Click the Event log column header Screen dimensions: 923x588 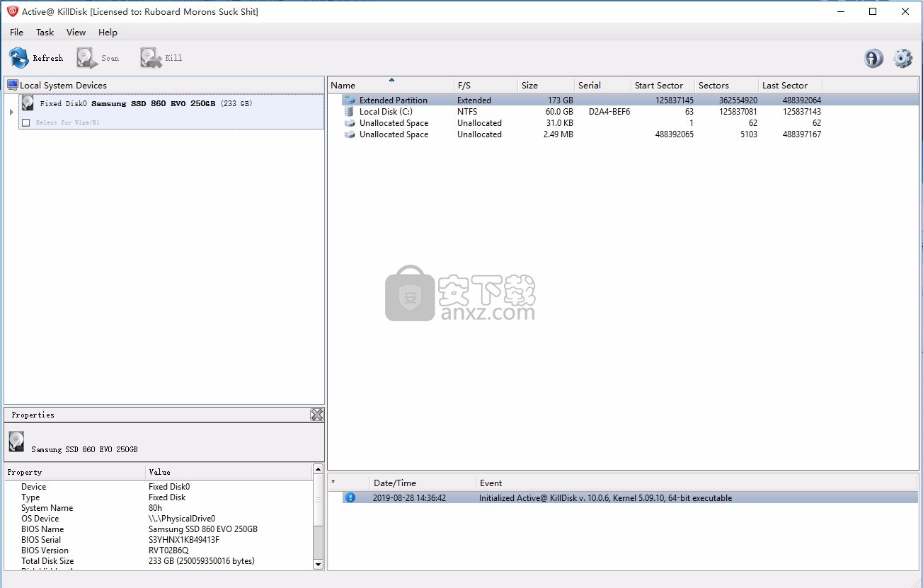click(x=696, y=483)
